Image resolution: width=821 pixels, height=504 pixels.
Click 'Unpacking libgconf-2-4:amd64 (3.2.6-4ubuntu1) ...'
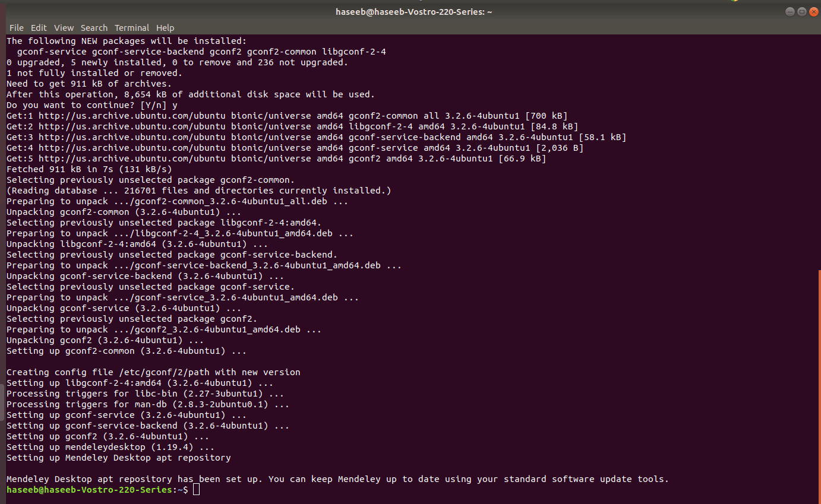point(138,244)
